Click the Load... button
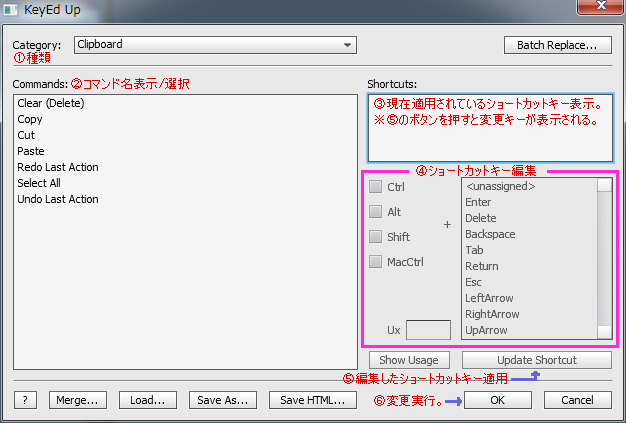 point(148,400)
